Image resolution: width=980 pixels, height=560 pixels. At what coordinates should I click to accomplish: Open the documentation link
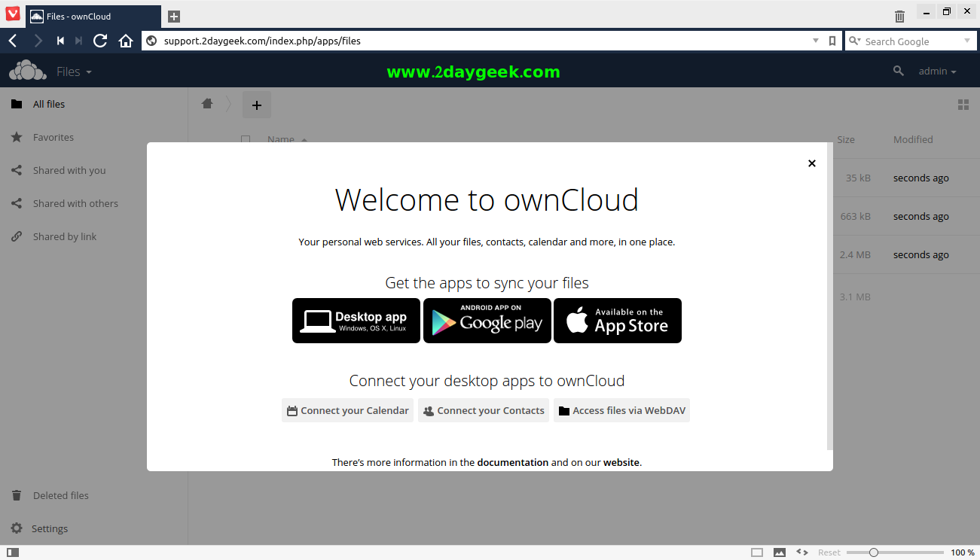click(512, 462)
